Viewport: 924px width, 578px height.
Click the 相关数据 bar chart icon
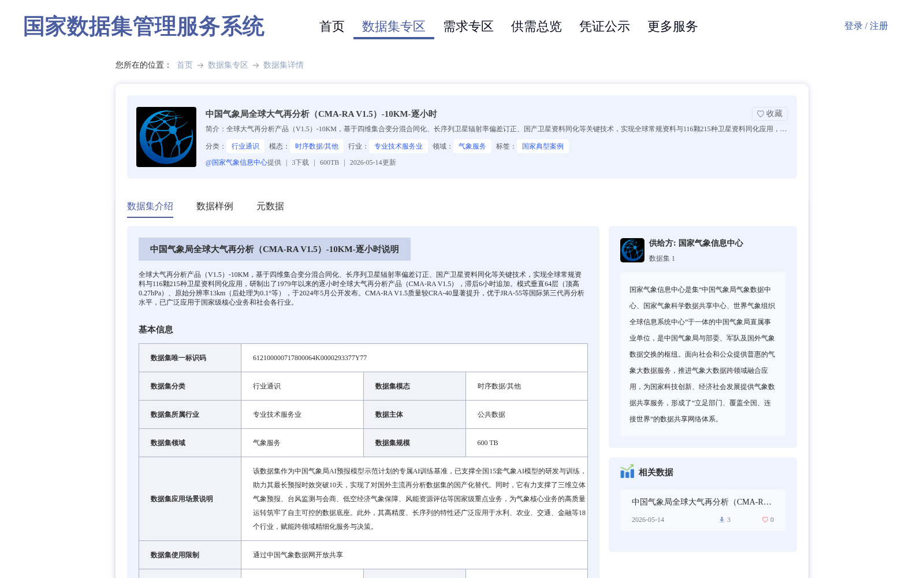pyautogui.click(x=627, y=472)
